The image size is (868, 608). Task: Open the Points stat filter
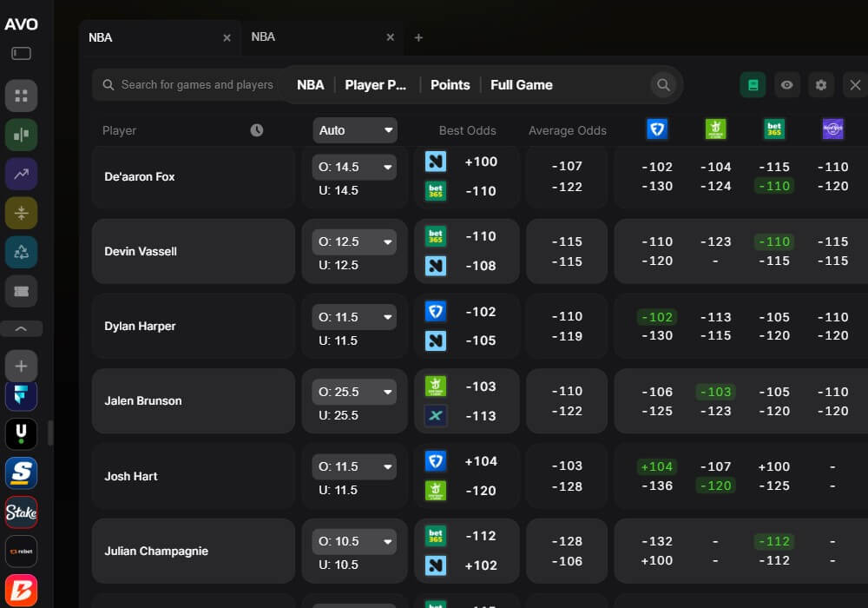click(450, 85)
